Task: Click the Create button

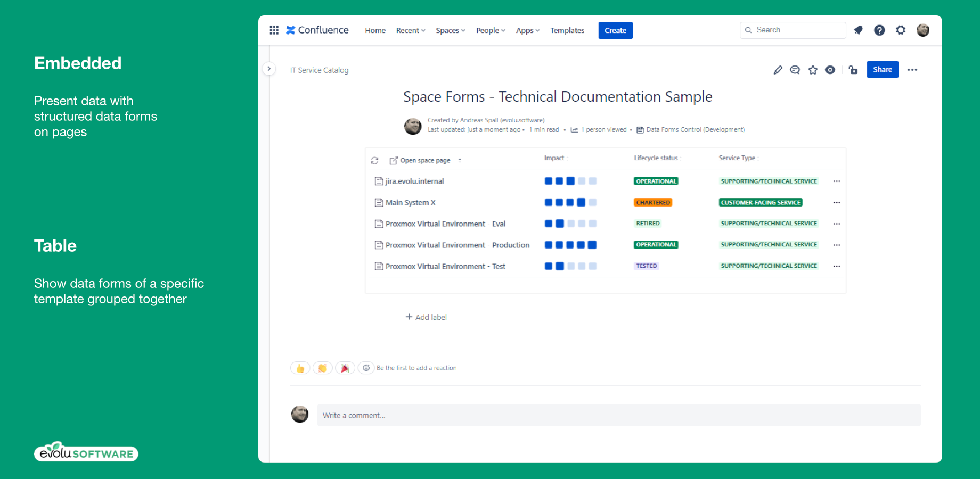Action: pos(615,30)
